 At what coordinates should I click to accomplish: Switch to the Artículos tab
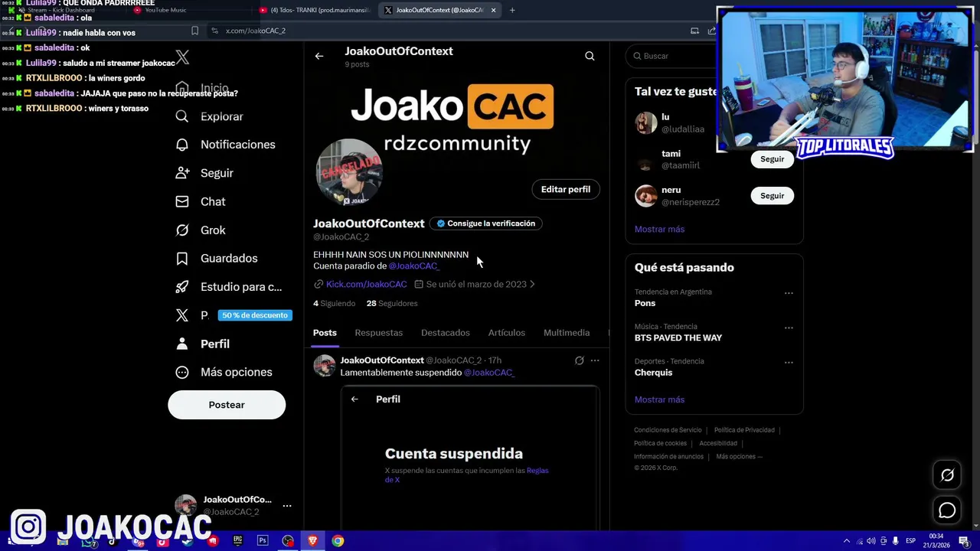coord(507,333)
